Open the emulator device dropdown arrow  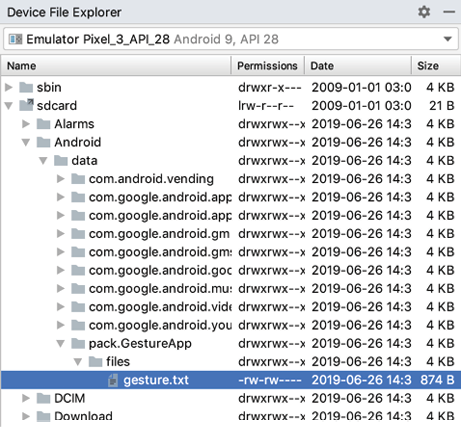[x=448, y=39]
